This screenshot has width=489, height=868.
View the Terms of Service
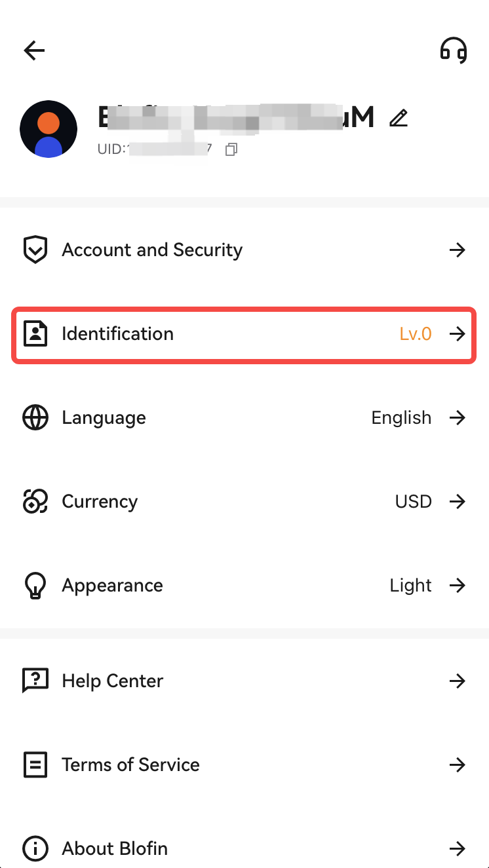tap(244, 764)
